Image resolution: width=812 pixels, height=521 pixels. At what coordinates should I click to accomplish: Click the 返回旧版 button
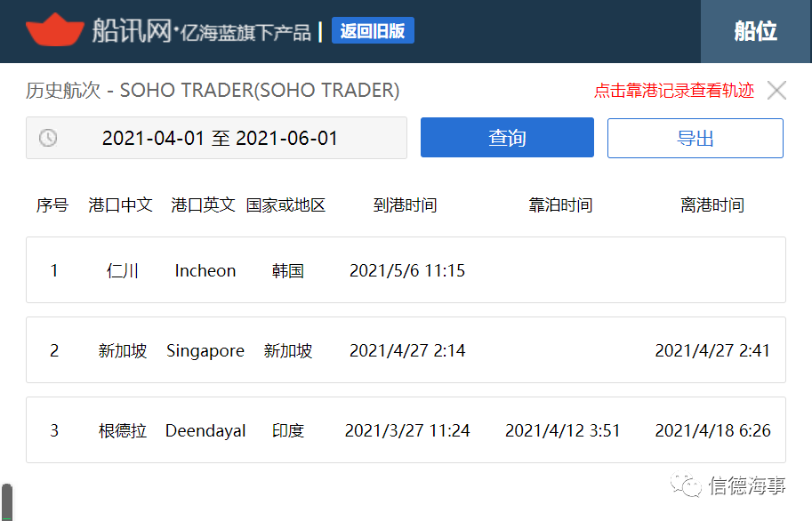(x=373, y=30)
